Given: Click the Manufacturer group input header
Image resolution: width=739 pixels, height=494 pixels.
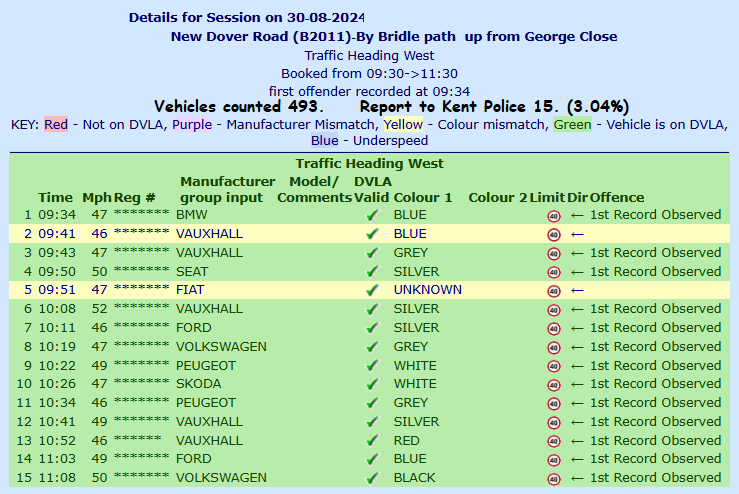Looking at the screenshot, I should (x=228, y=189).
